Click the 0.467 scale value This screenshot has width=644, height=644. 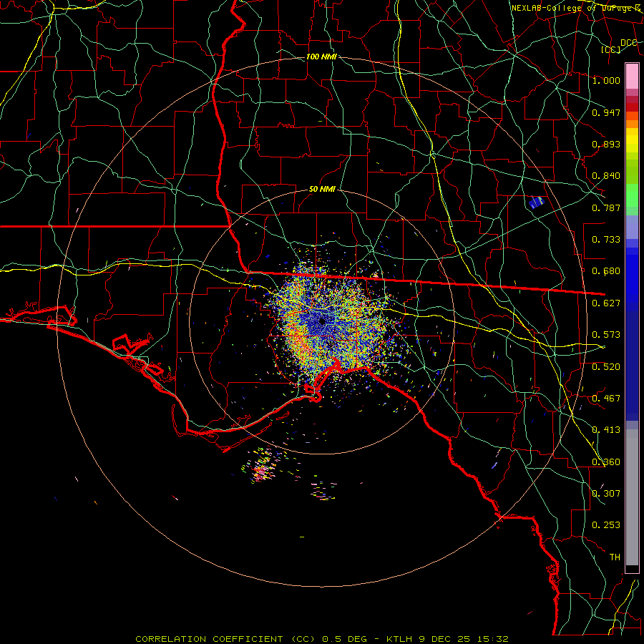(606, 399)
